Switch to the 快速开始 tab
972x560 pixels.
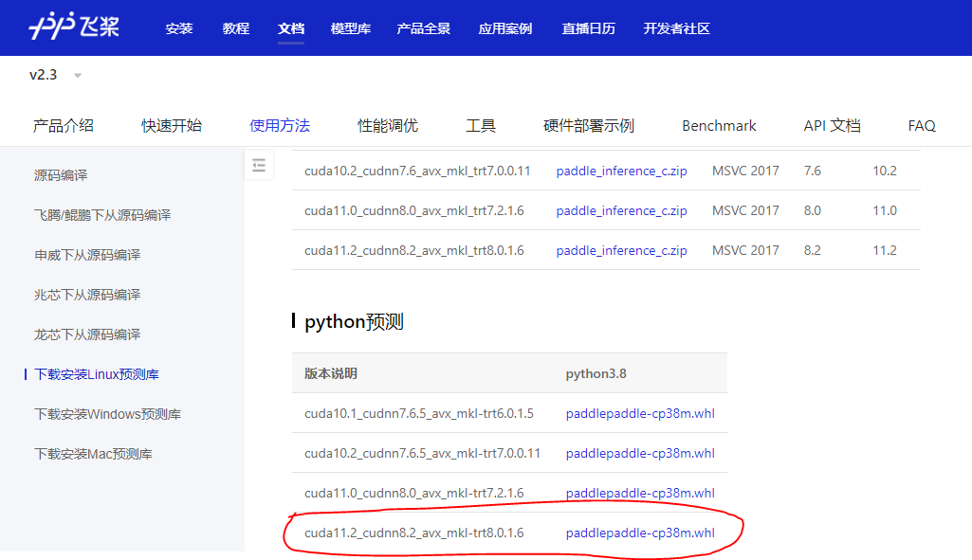pos(172,126)
